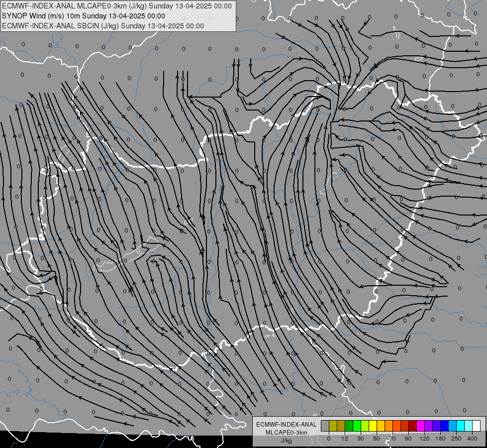This screenshot has height=448, width=487.
Task: Click legend value 0
Action: 329,439
